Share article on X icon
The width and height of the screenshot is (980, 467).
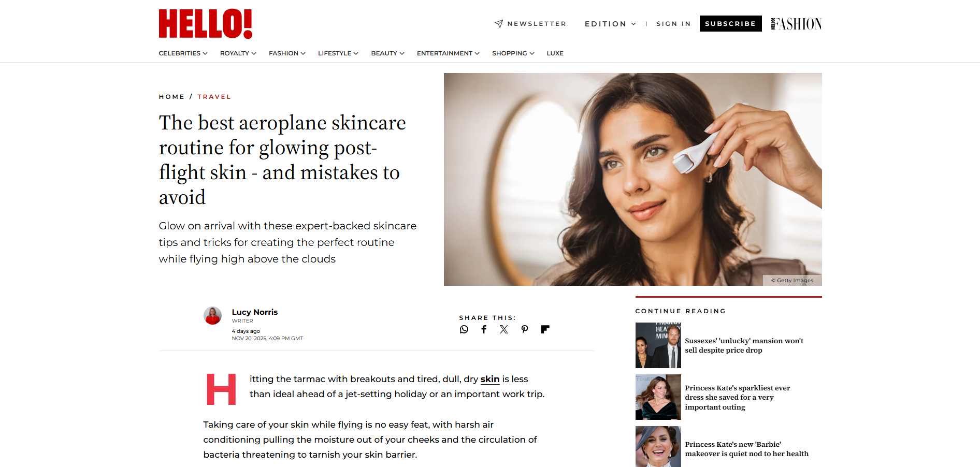pos(504,329)
